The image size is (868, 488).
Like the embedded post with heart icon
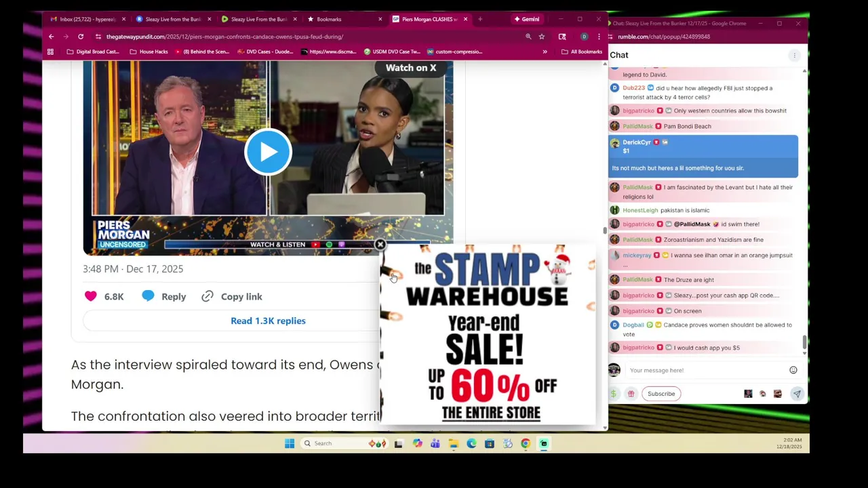(91, 296)
